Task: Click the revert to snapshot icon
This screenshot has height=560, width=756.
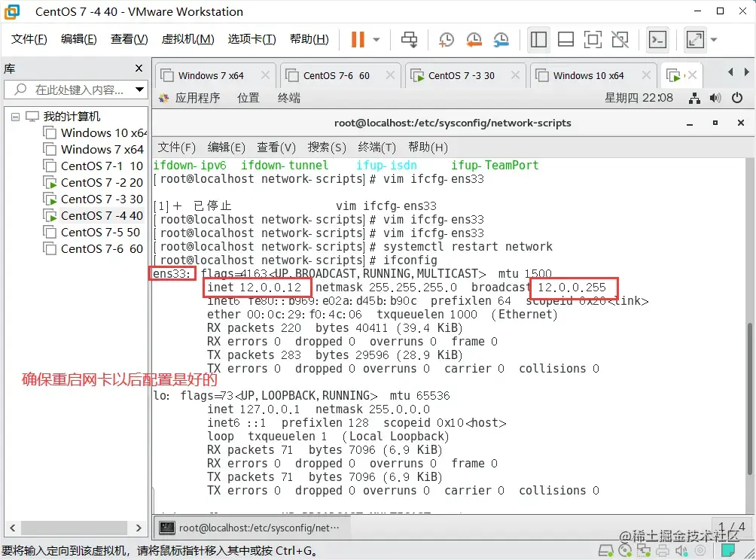Action: (474, 40)
